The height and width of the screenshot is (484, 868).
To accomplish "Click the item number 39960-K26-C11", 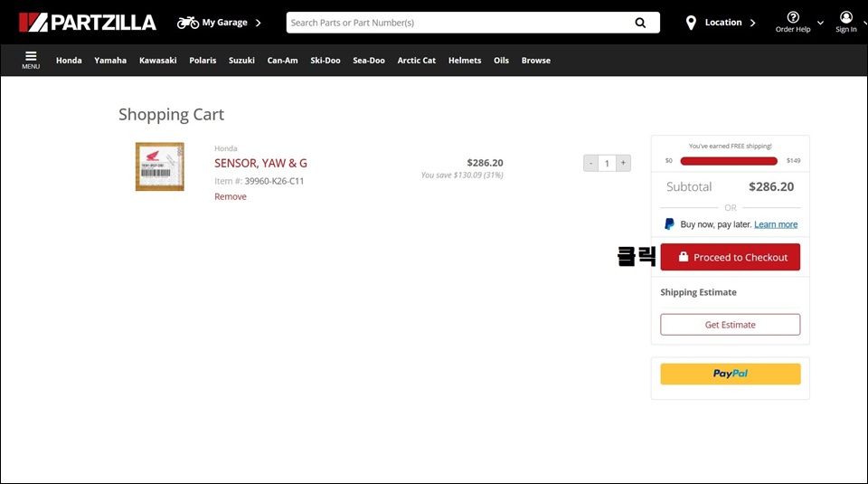I will 274,181.
